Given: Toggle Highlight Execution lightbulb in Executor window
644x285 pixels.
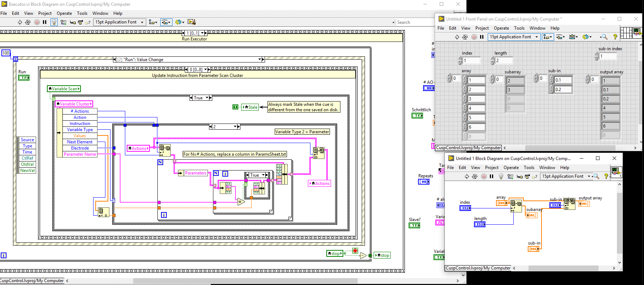Looking at the screenshot, I should click(54, 22).
